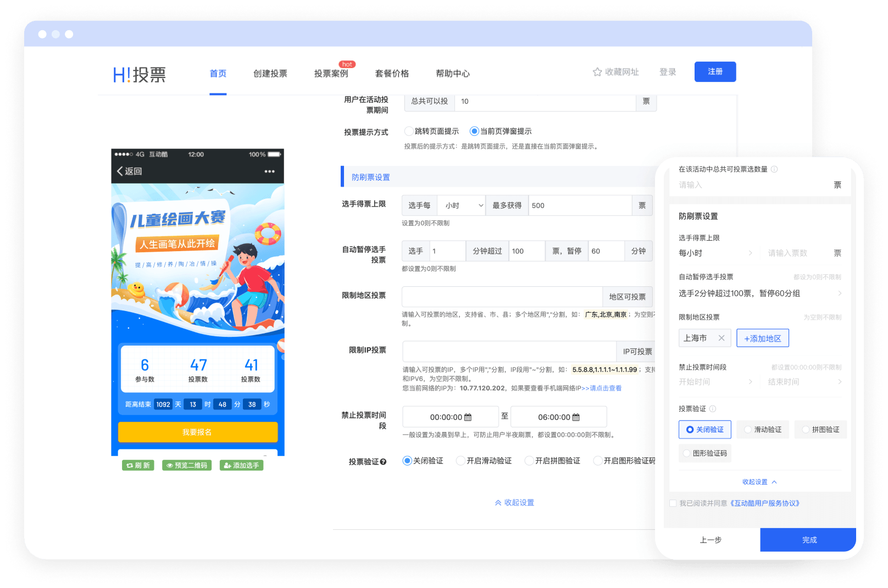This screenshot has width=888, height=588.
Task: Click the 选手 minutes input with 1
Action: (447, 251)
